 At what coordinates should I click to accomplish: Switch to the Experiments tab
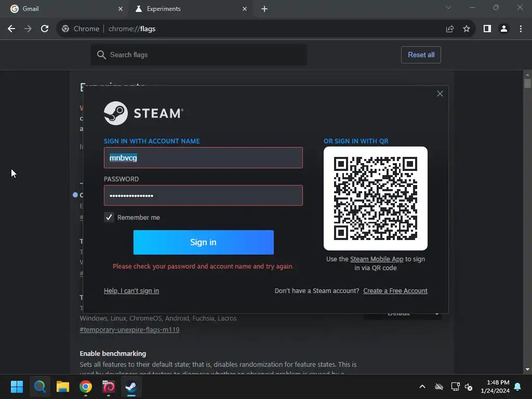[x=191, y=9]
